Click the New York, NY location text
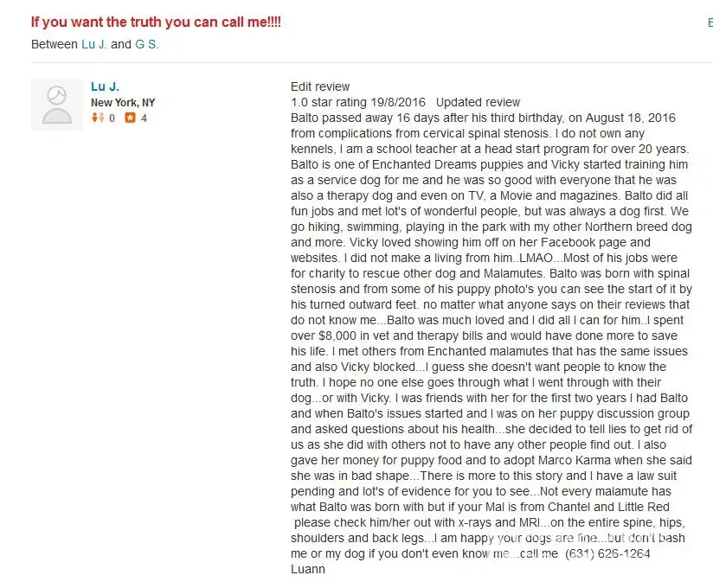Viewport: 713px width, 588px height. (x=123, y=103)
